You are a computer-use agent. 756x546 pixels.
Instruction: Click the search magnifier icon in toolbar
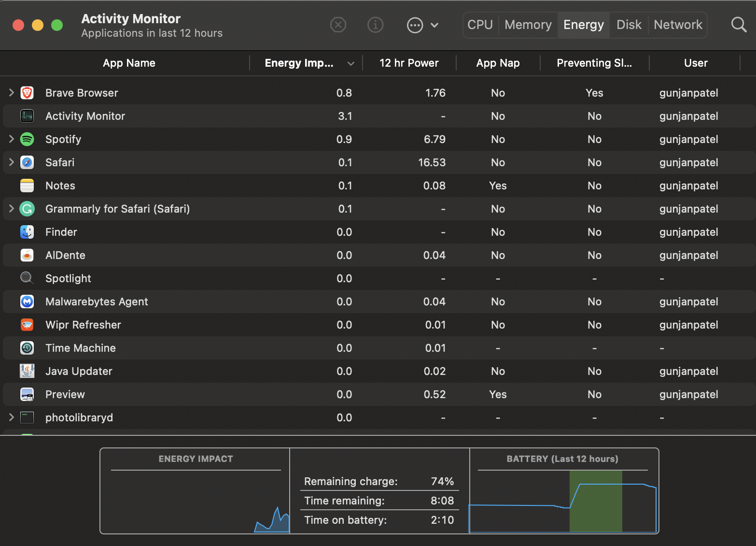tap(739, 25)
